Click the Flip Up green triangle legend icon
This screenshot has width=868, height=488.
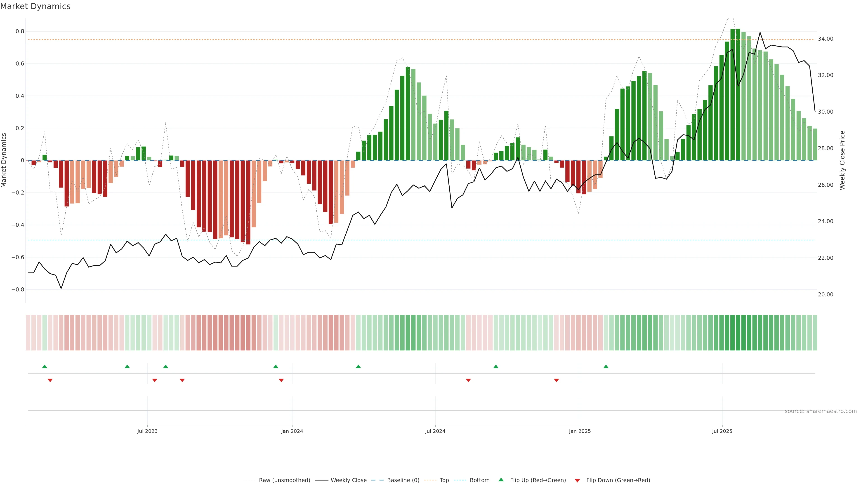click(x=501, y=480)
